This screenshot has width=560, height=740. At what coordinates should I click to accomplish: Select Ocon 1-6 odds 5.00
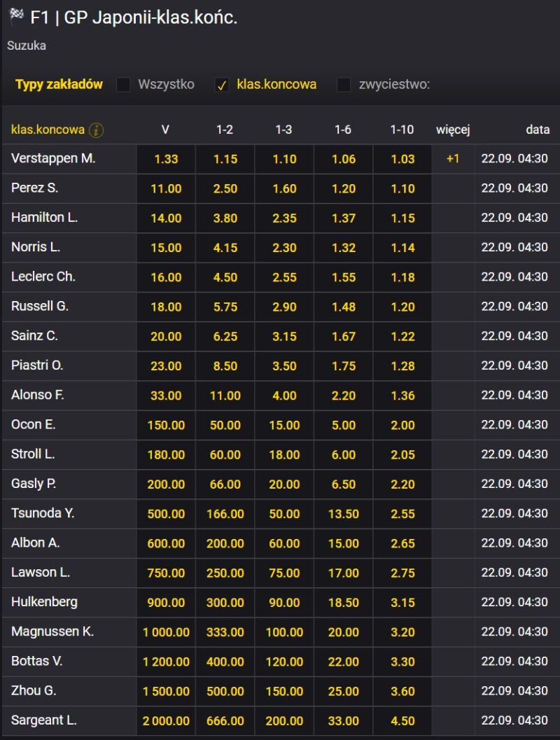pyautogui.click(x=344, y=425)
